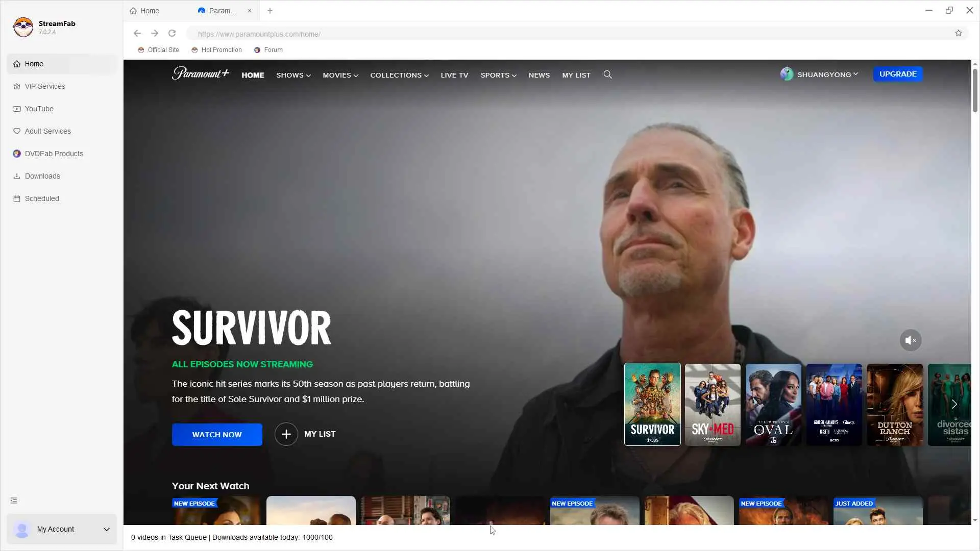The height and width of the screenshot is (551, 980).
Task: Click the SURVIVOR hero title
Action: pos(251,328)
